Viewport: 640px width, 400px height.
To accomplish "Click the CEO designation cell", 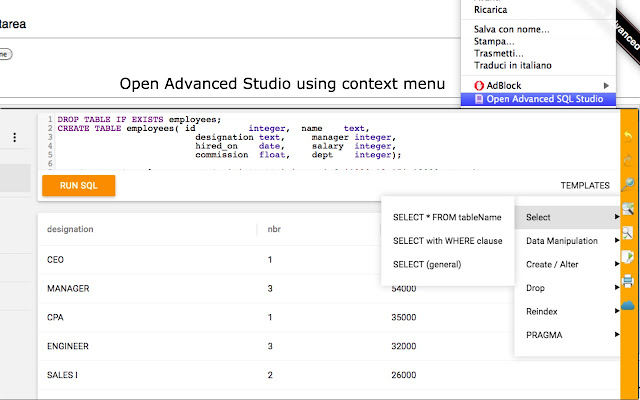I will 56,260.
